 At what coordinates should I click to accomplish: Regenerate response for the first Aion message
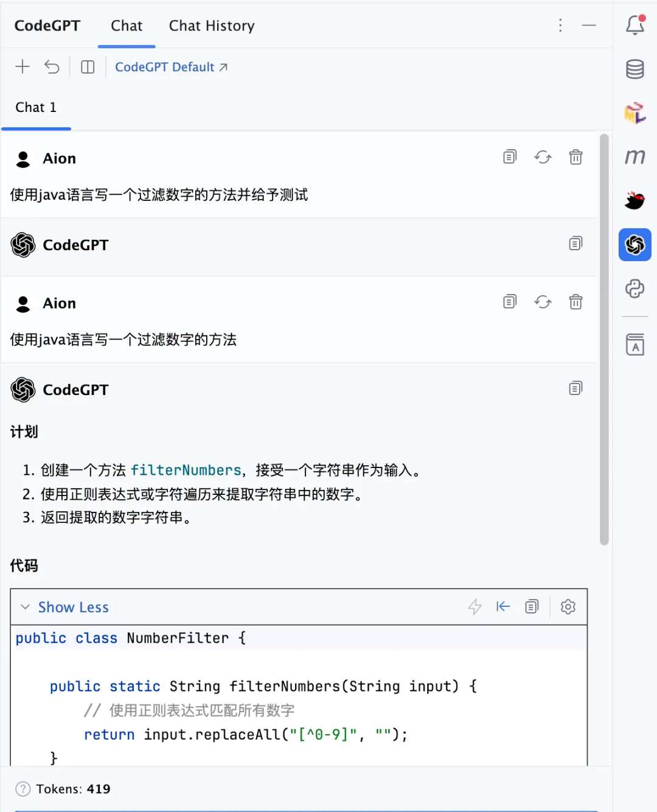point(543,156)
